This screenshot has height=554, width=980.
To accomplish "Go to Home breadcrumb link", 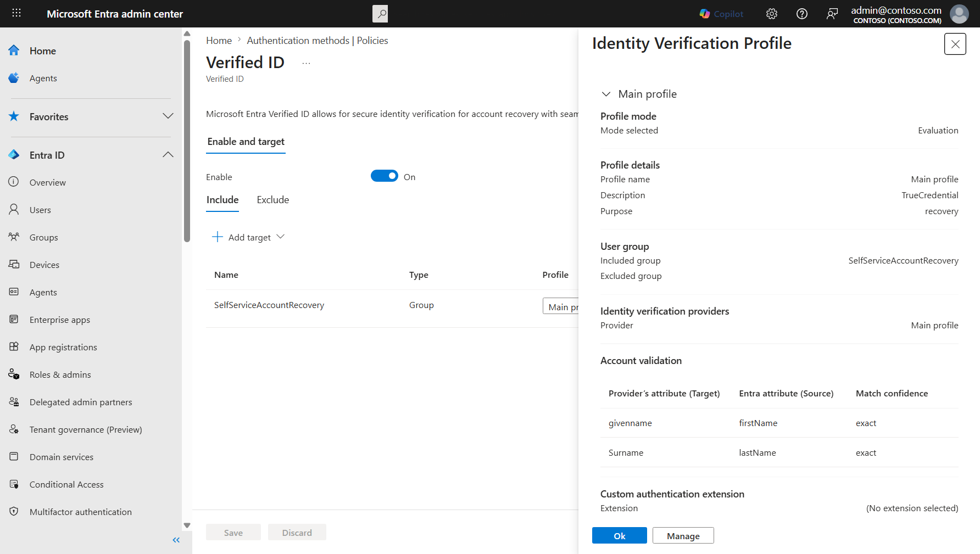I will coord(219,41).
